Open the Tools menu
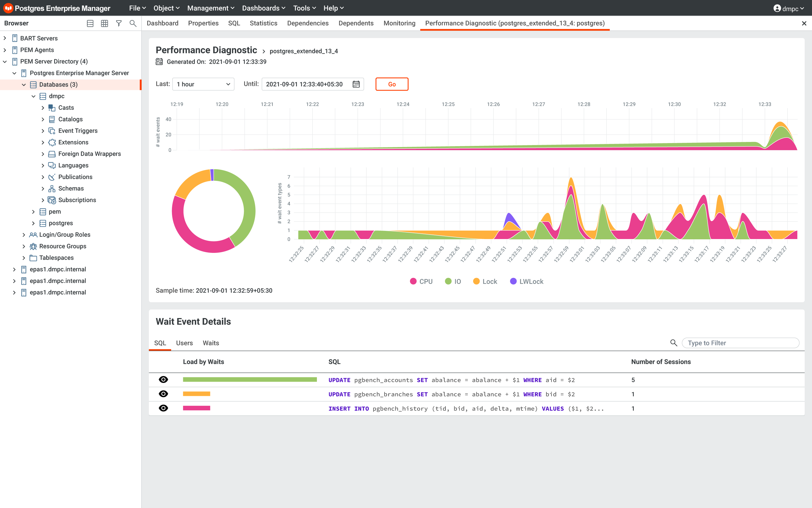Image resolution: width=812 pixels, height=508 pixels. (304, 8)
